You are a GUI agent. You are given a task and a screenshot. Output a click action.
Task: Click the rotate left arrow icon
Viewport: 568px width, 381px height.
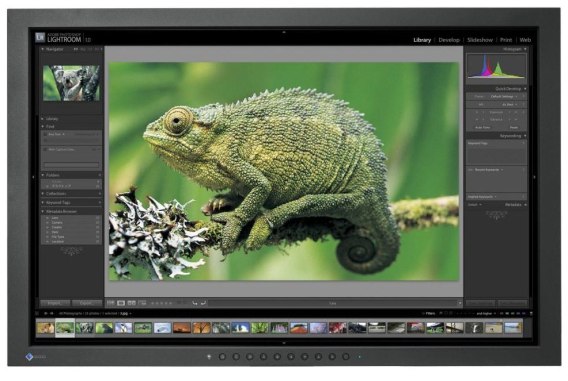click(195, 303)
